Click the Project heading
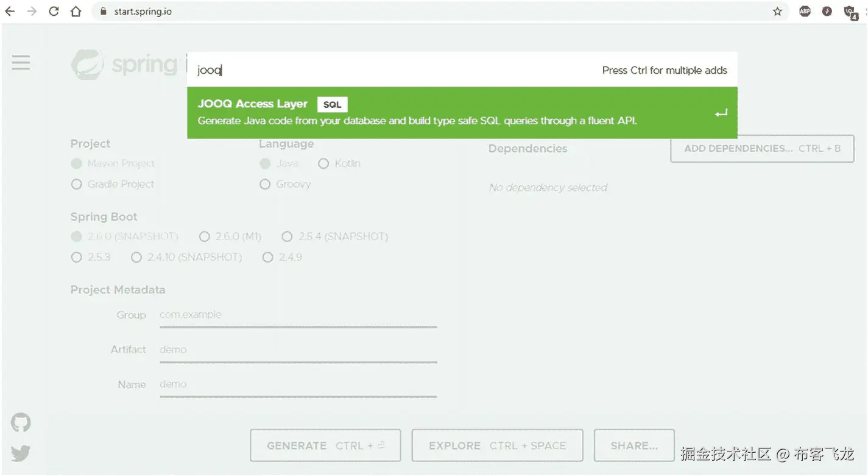 (x=90, y=144)
